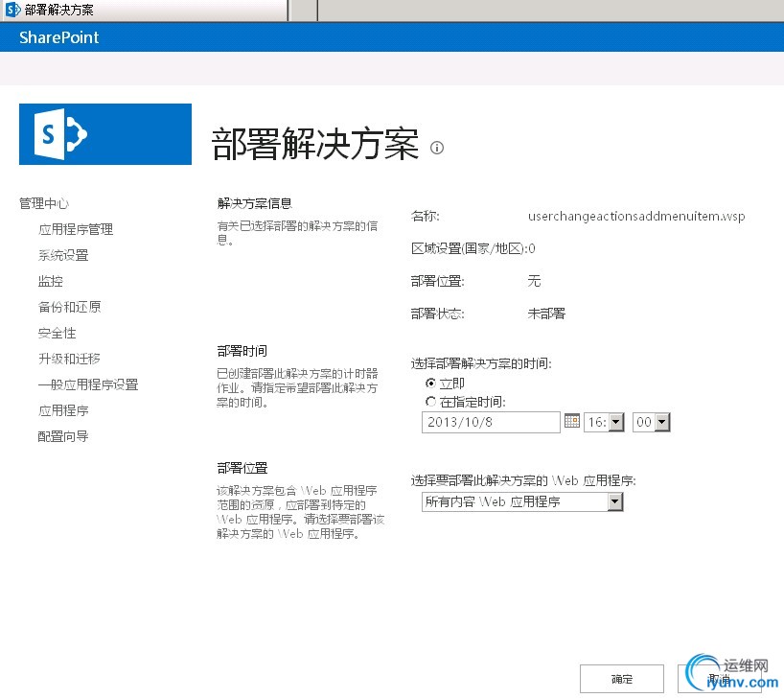
Task: Click the 解决方案信息 section heading
Action: tap(255, 203)
